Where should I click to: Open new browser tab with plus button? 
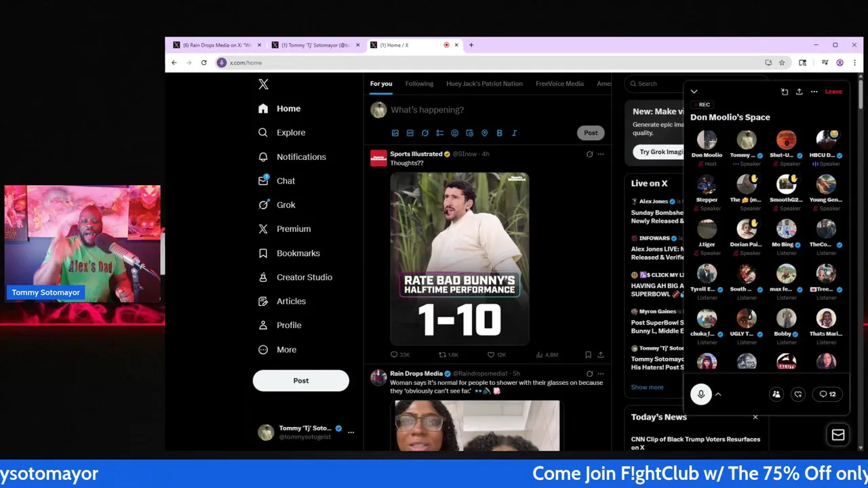(x=471, y=45)
